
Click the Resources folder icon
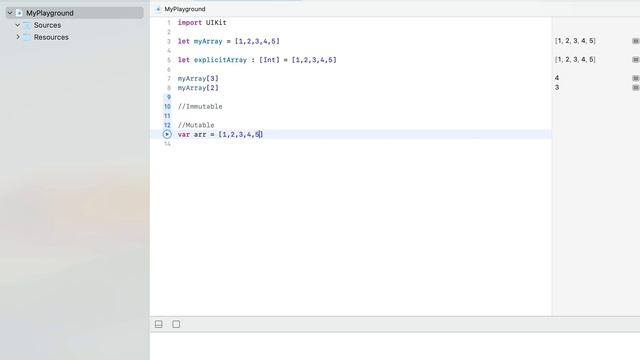(27, 37)
